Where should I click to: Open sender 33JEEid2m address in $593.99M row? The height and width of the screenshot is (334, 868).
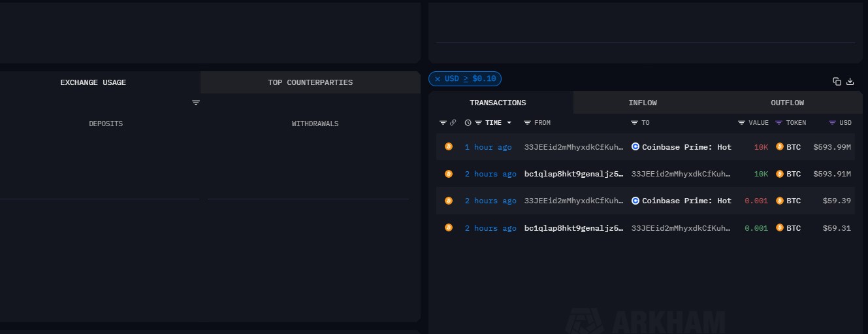click(573, 147)
